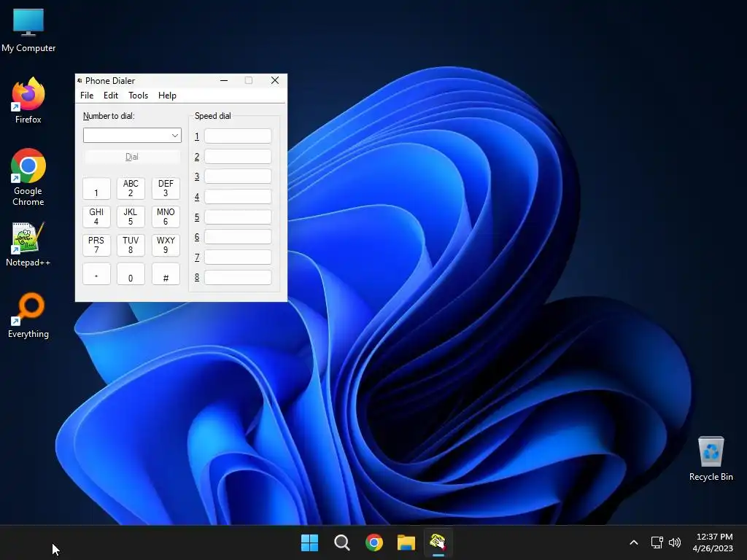Tap keypad button MNO 6
Viewport: 747px width, 560px height.
166,217
